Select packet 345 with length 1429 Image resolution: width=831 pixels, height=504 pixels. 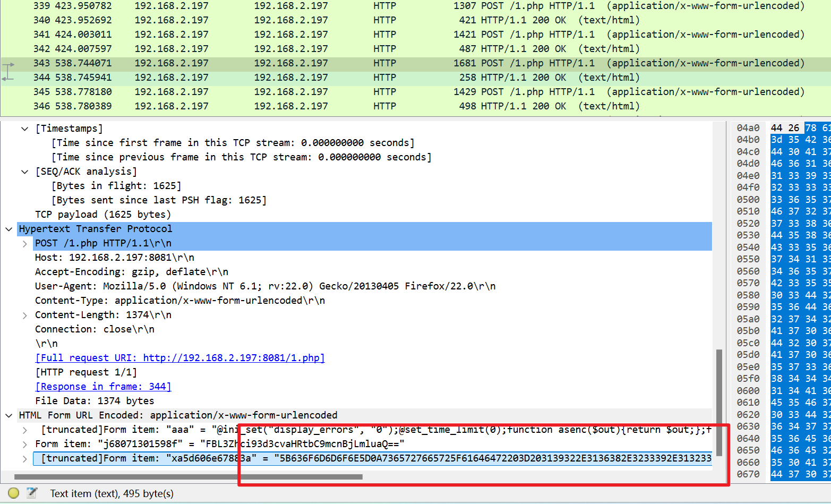pyautogui.click(x=415, y=92)
